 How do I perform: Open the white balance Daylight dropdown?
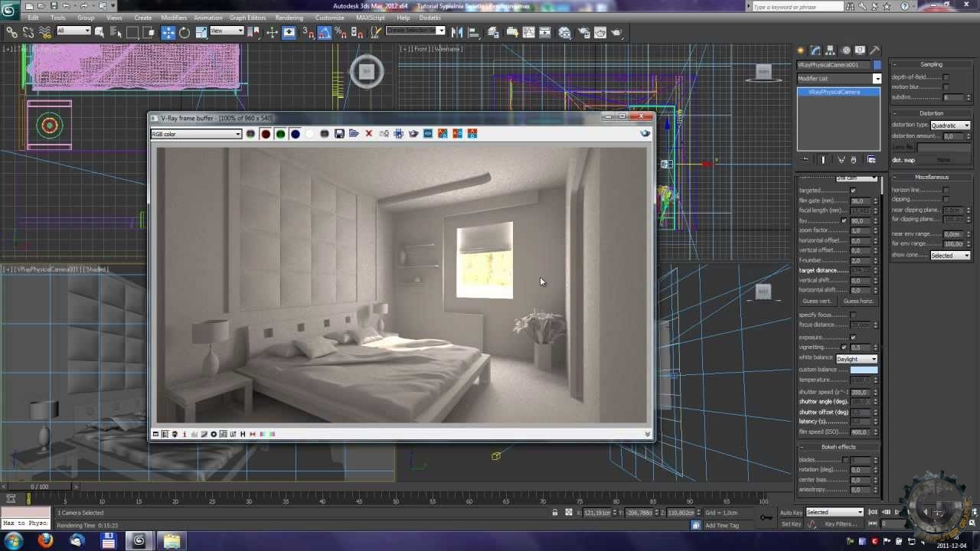[x=856, y=359]
